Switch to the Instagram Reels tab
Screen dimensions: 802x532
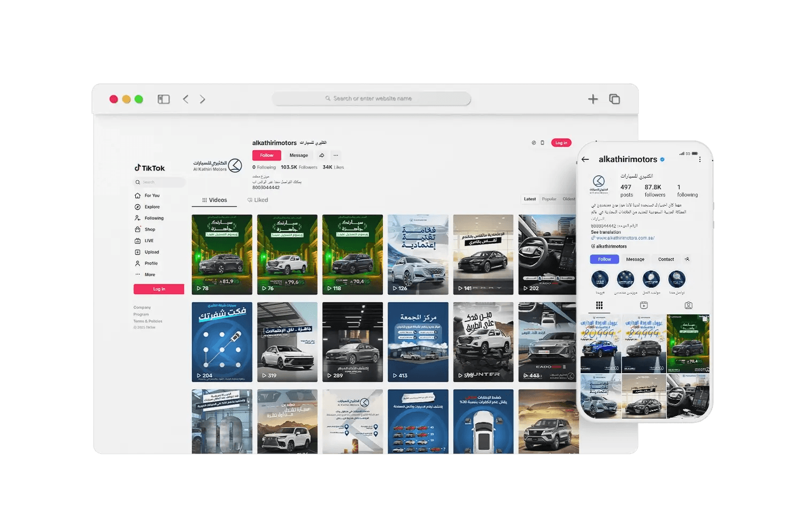(644, 305)
